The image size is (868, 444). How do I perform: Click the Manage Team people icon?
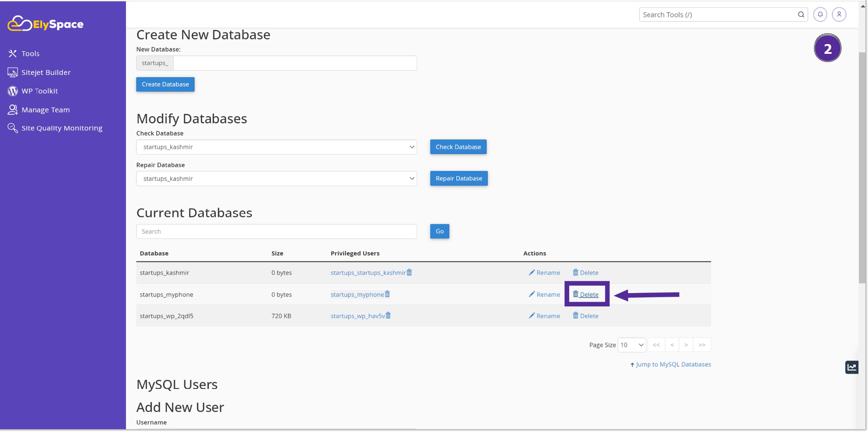pos(13,110)
